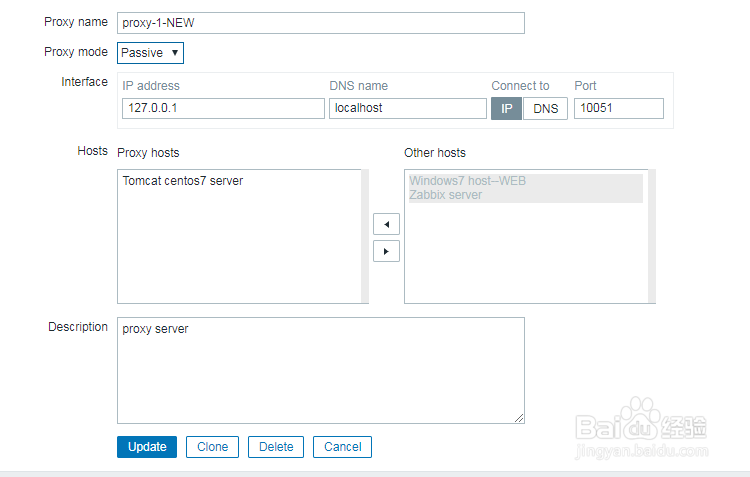Click the Description label
750x477 pixels.
[78, 327]
